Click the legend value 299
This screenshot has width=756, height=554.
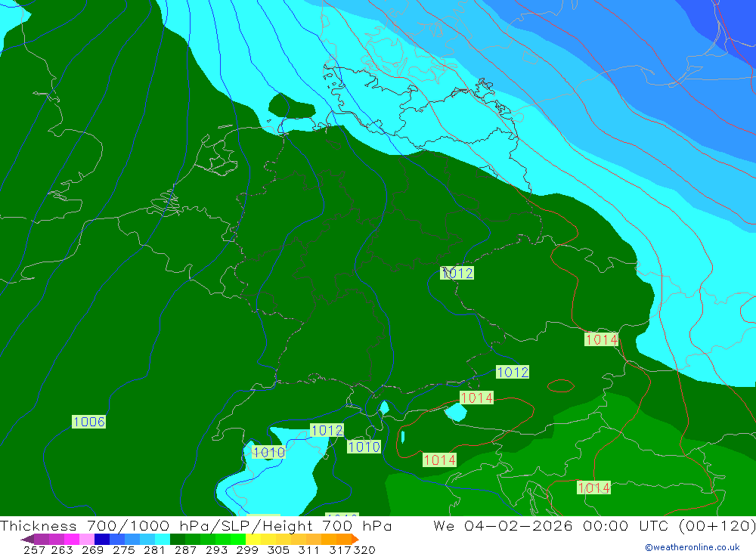[247, 549]
